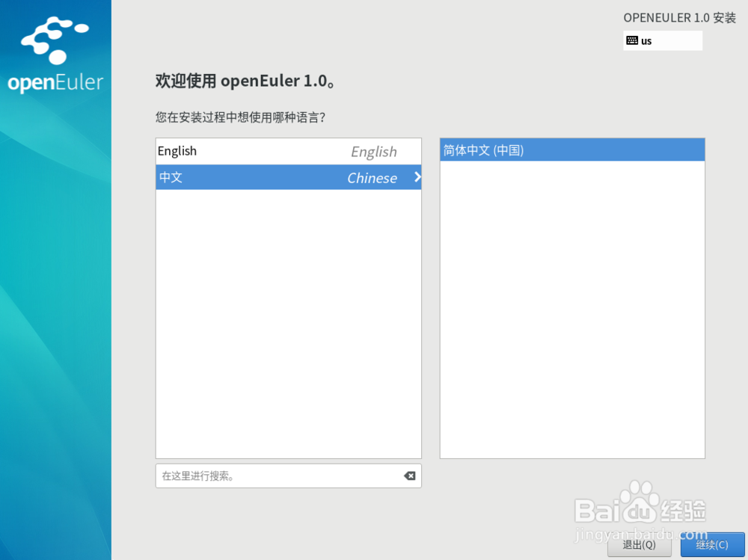
Task: Click the 继续(C) continue button
Action: click(712, 545)
